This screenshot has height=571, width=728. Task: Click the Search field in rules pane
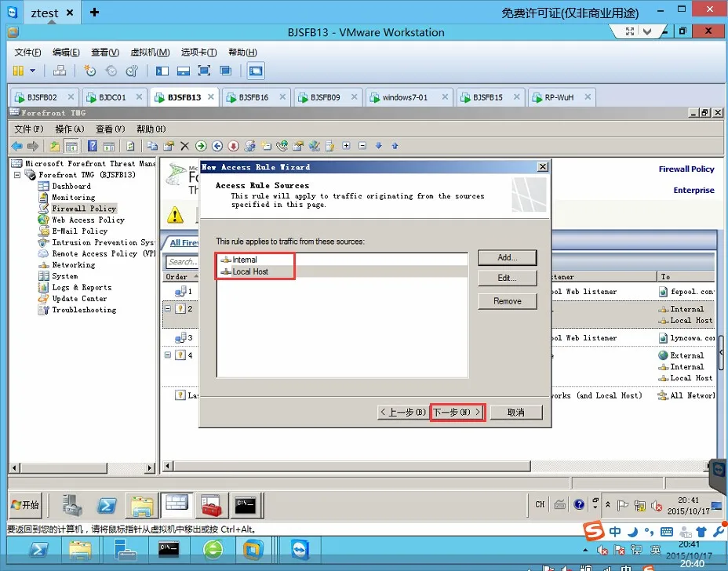[182, 262]
